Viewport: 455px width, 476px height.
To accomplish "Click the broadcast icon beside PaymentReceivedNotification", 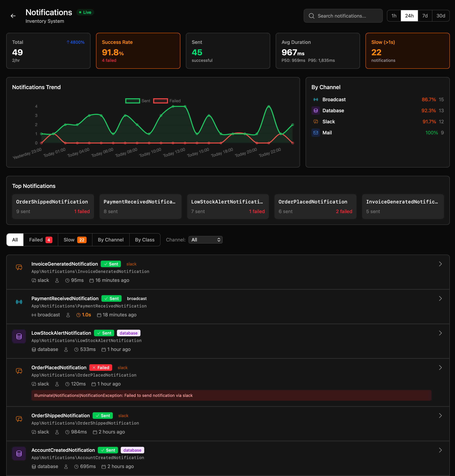I will [19, 302].
